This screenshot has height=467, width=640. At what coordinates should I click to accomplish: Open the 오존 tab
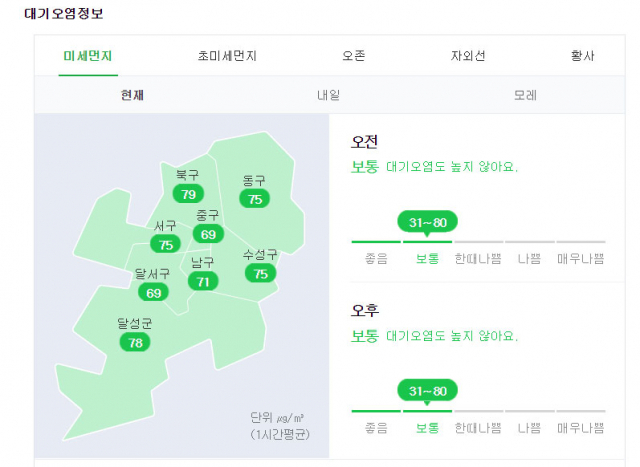(x=353, y=56)
